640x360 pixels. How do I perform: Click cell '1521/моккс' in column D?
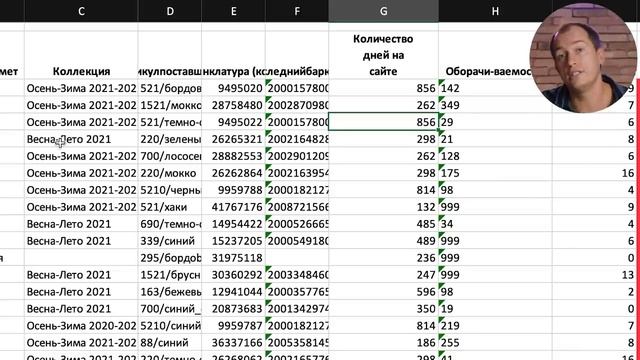pos(170,105)
